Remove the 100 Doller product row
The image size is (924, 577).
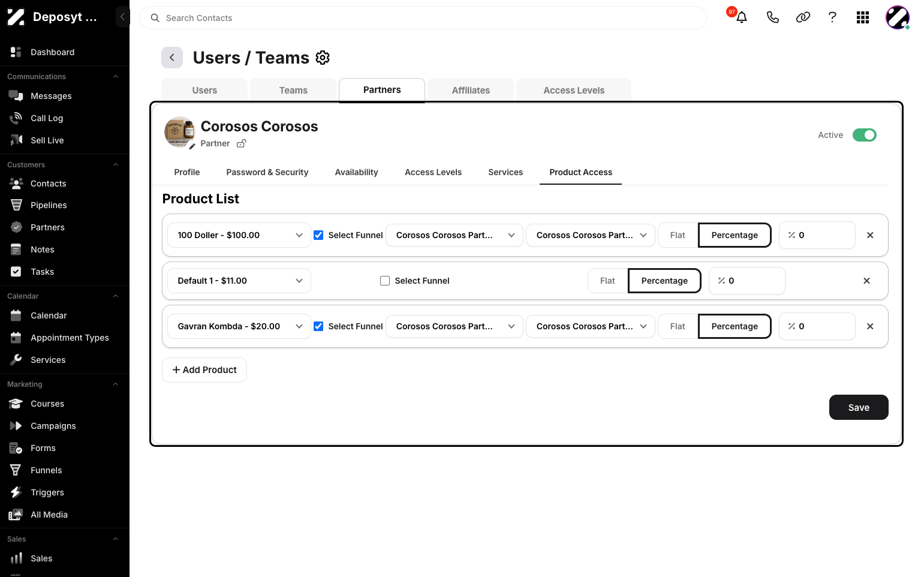(870, 235)
